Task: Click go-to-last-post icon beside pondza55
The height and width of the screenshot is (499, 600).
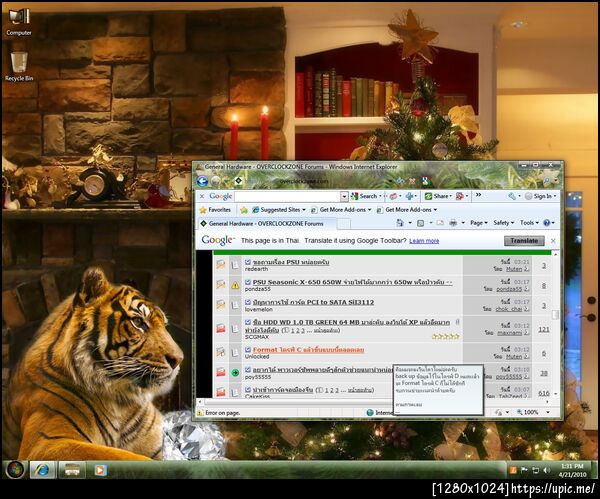Action: [526, 289]
